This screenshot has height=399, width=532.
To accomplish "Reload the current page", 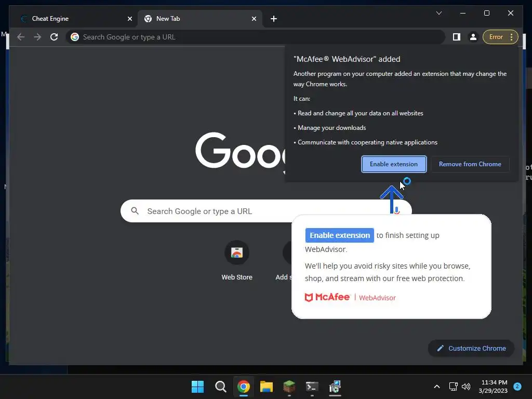I will click(x=54, y=37).
